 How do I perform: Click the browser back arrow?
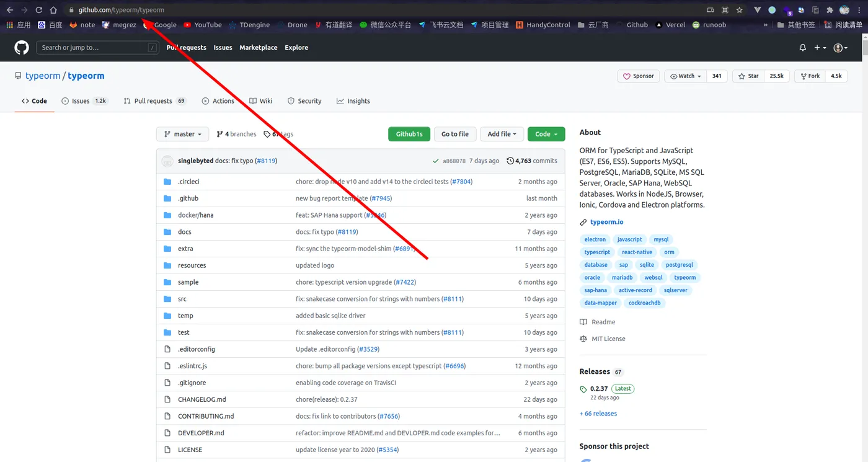[9, 10]
